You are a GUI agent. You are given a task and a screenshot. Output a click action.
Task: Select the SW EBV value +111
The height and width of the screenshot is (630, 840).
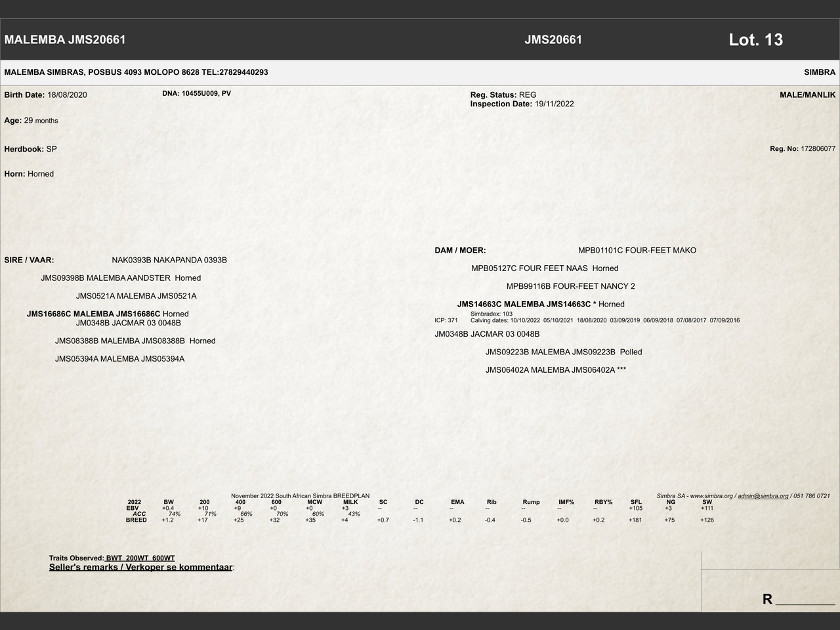pyautogui.click(x=707, y=508)
